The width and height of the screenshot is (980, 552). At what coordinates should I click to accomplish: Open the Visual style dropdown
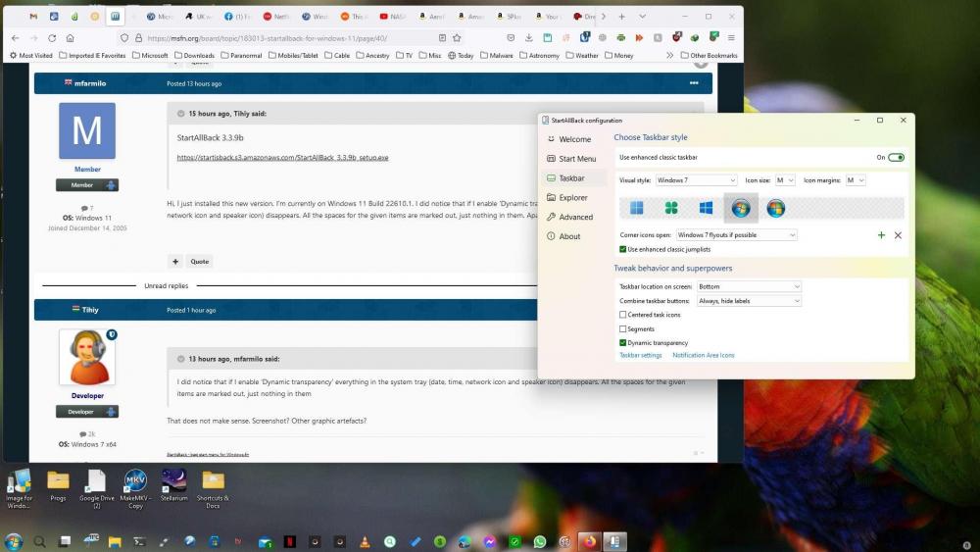pyautogui.click(x=695, y=180)
